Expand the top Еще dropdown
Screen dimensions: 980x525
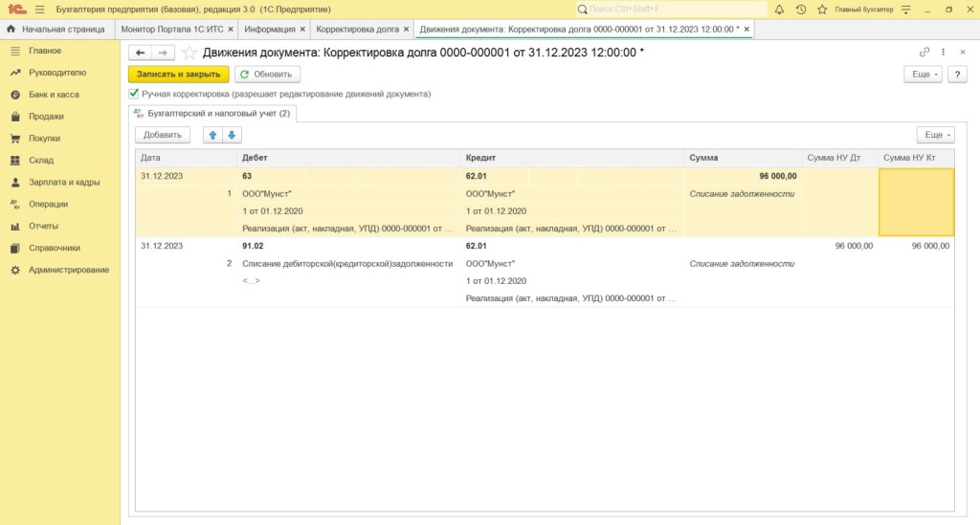[923, 74]
